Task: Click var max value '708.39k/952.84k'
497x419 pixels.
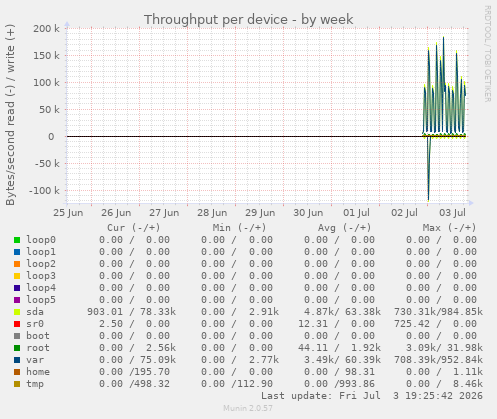Action: pyautogui.click(x=438, y=360)
